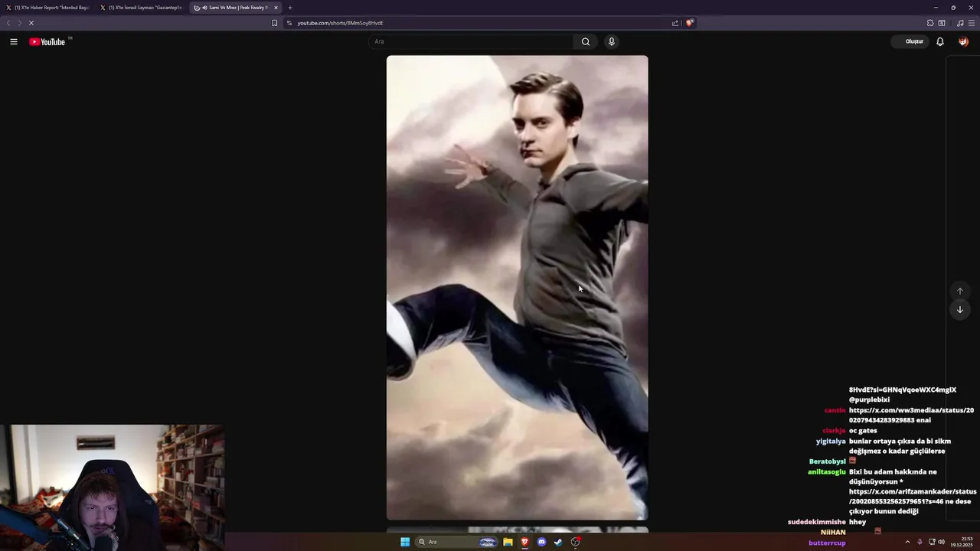The image size is (980, 551).
Task: Click chat username NiiHAN
Action: 833,532
